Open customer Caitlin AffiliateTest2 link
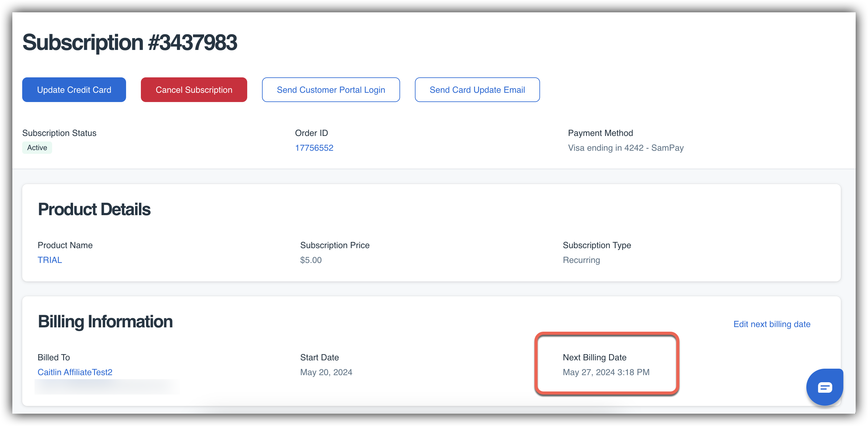Image resolution: width=868 pixels, height=426 pixels. pos(75,372)
